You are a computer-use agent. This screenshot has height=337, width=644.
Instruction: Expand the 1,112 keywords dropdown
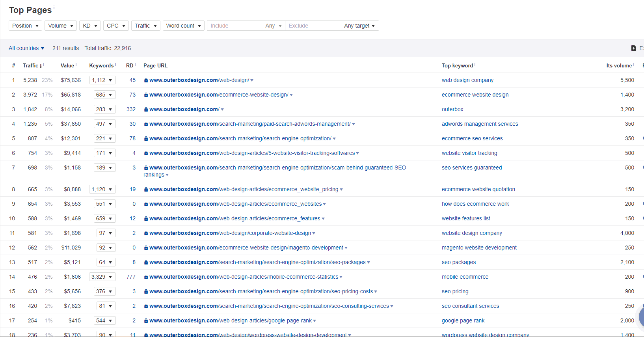click(102, 80)
